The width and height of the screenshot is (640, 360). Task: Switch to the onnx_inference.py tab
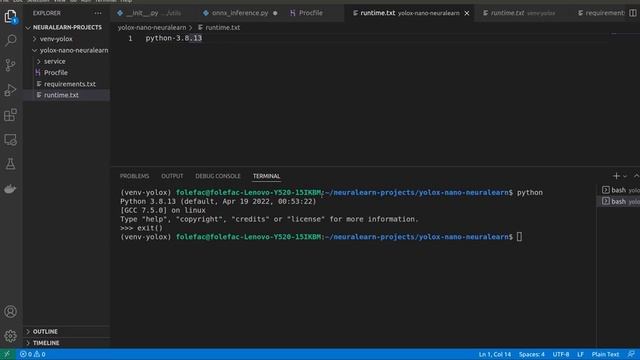(240, 13)
